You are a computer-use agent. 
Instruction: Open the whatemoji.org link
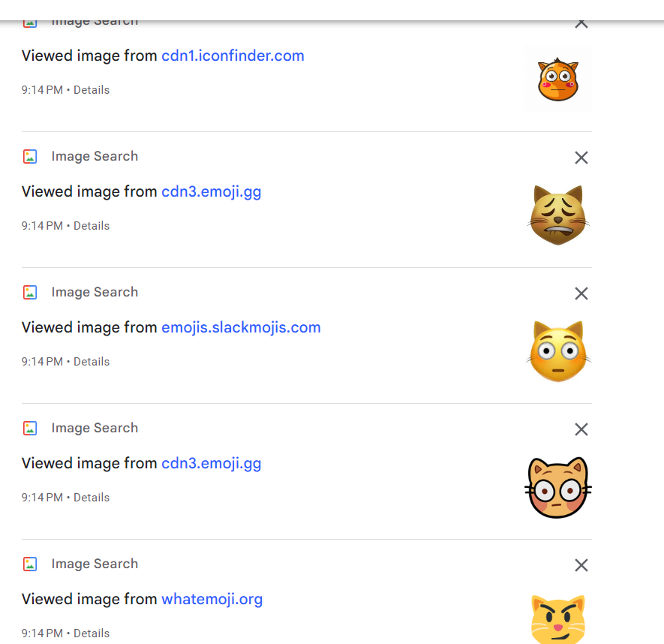coord(212,599)
